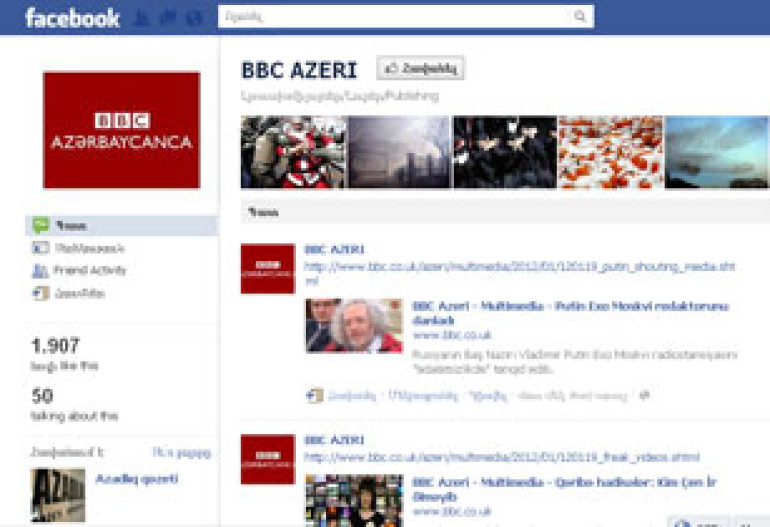This screenshot has height=527, width=770.
Task: Click Azadlıq qəzeti page thumbnail
Action: coord(58,495)
